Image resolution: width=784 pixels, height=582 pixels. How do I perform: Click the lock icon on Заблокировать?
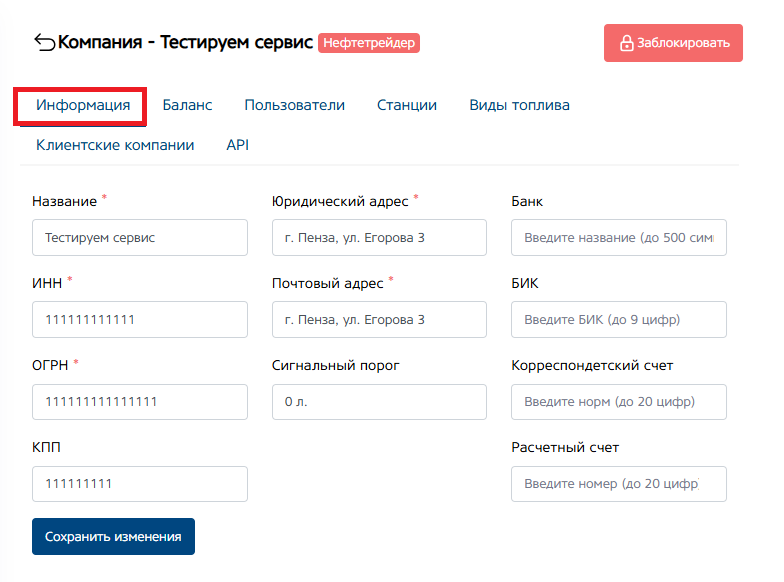pos(627,44)
